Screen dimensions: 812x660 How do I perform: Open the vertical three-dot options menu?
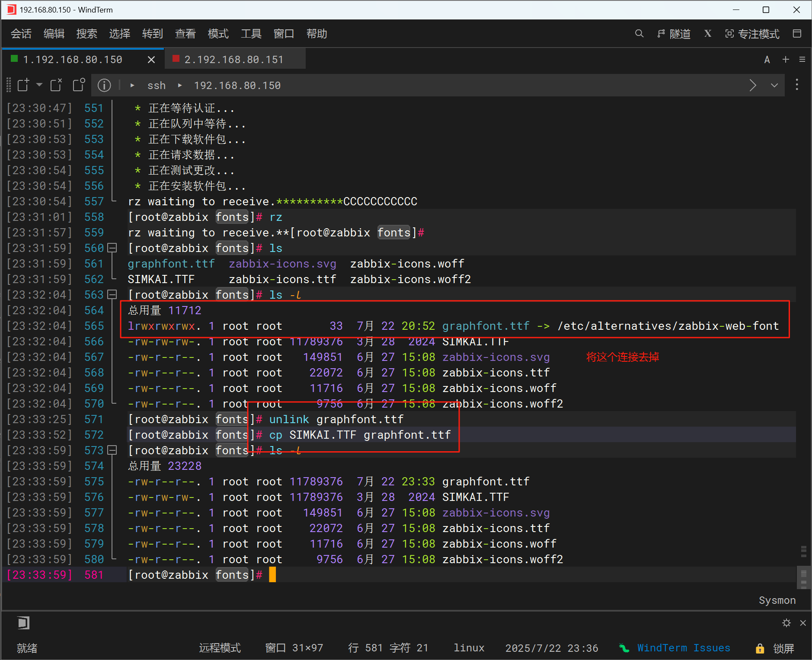tap(797, 85)
